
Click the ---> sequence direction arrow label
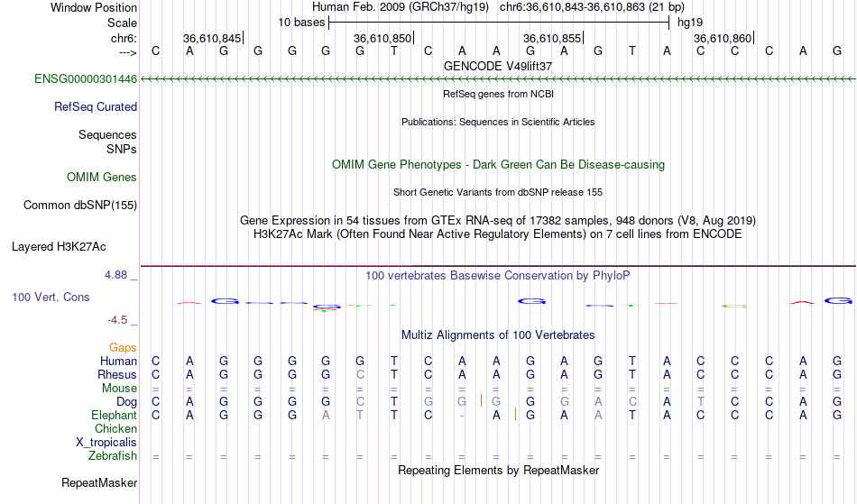(x=127, y=52)
